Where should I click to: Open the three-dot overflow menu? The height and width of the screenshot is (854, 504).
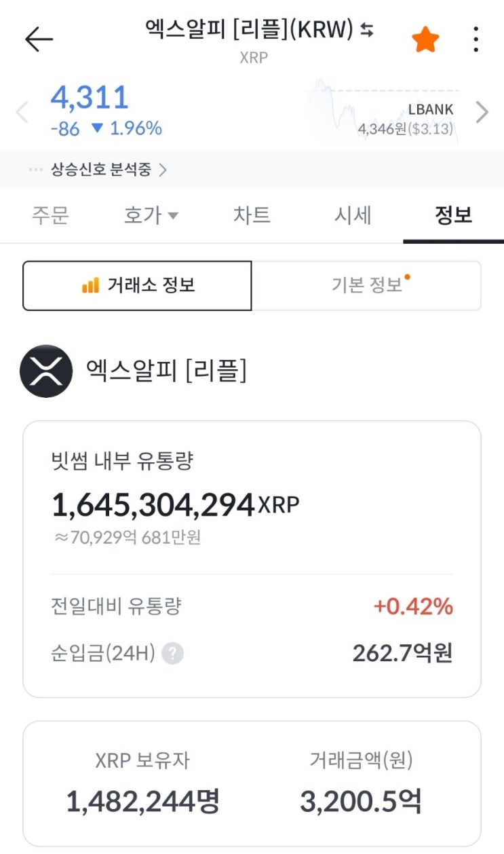click(x=476, y=39)
